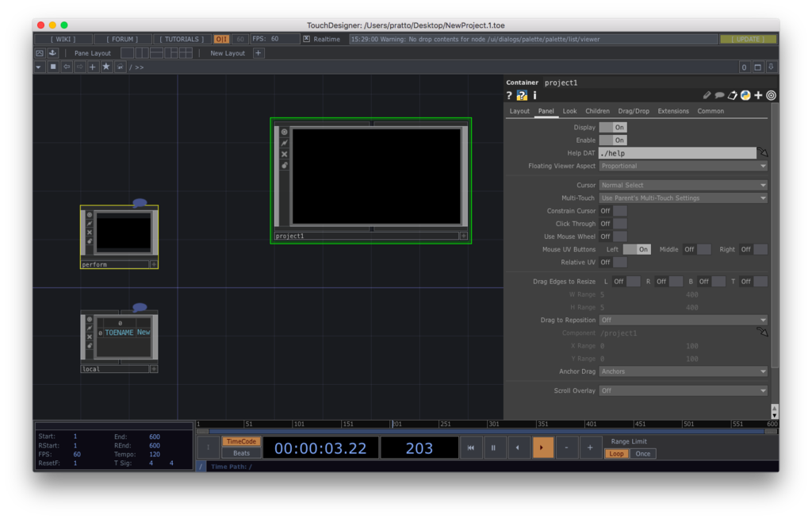Click the plus customize icon in parameters
The height and width of the screenshot is (519, 812).
click(x=758, y=95)
